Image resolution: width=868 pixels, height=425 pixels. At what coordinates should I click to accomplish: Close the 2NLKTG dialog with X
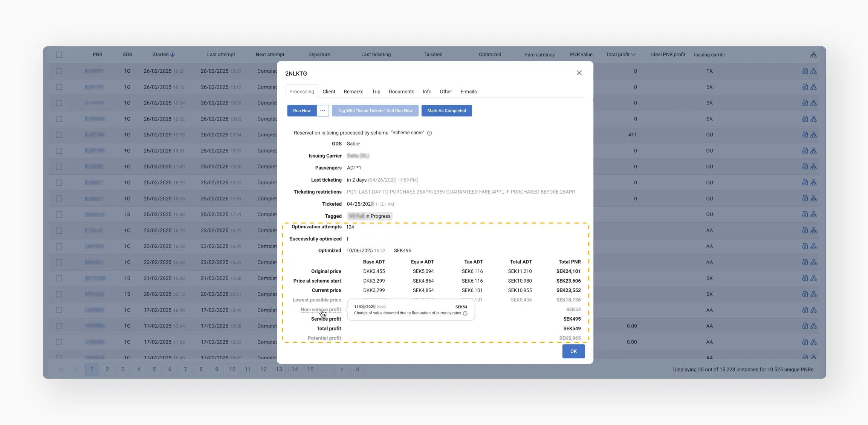point(579,73)
